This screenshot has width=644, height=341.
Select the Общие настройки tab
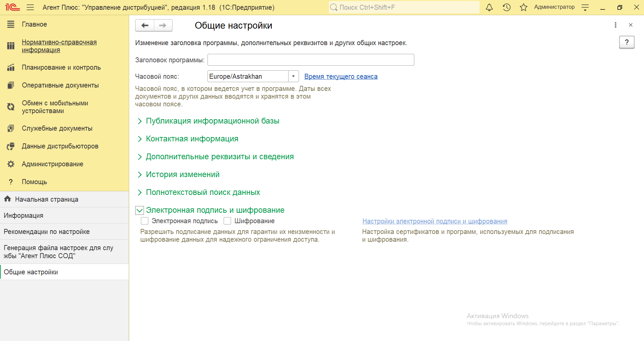tap(64, 272)
